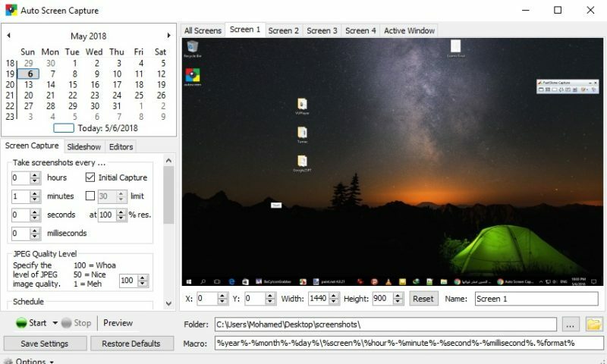The image size is (607, 364).
Task: Click the Edge icon in the preview taskbar
Action: 231,281
